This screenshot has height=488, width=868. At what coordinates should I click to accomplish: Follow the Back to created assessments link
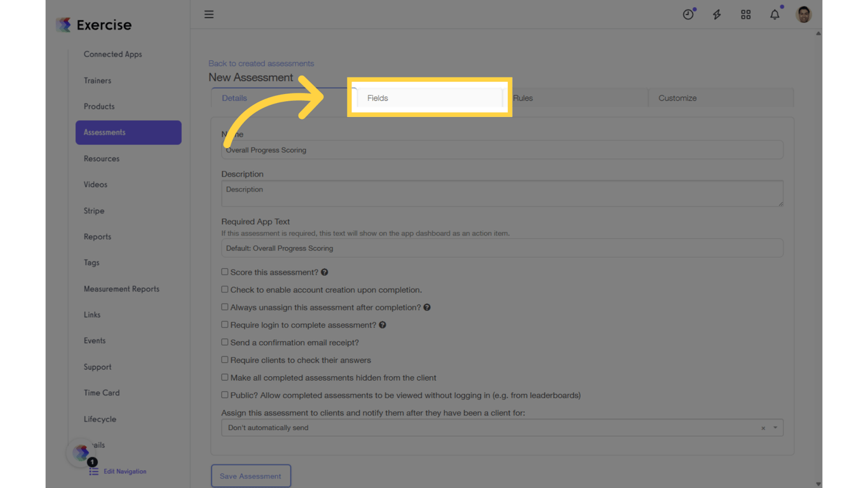pyautogui.click(x=261, y=63)
